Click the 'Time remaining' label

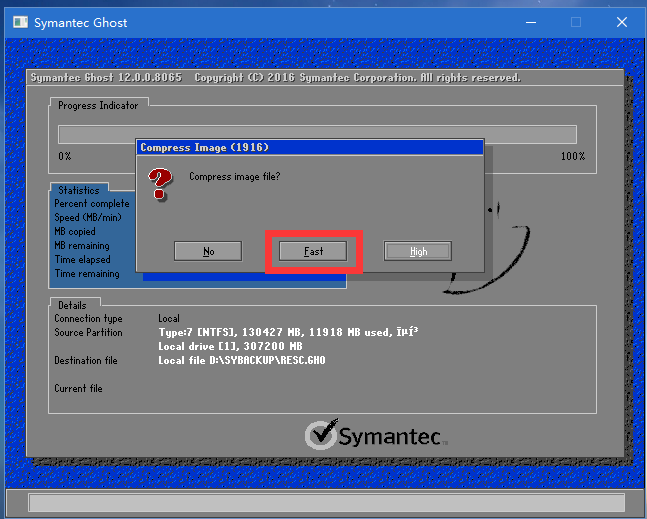pyautogui.click(x=87, y=274)
